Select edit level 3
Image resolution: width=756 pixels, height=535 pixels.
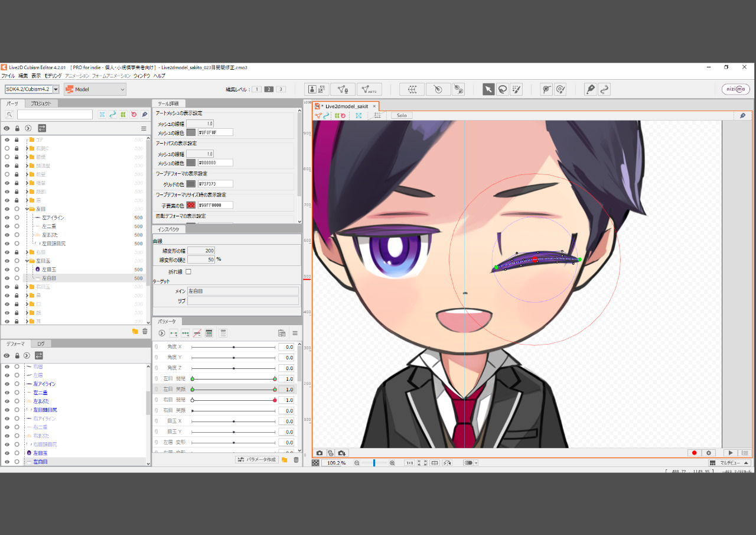tap(281, 89)
